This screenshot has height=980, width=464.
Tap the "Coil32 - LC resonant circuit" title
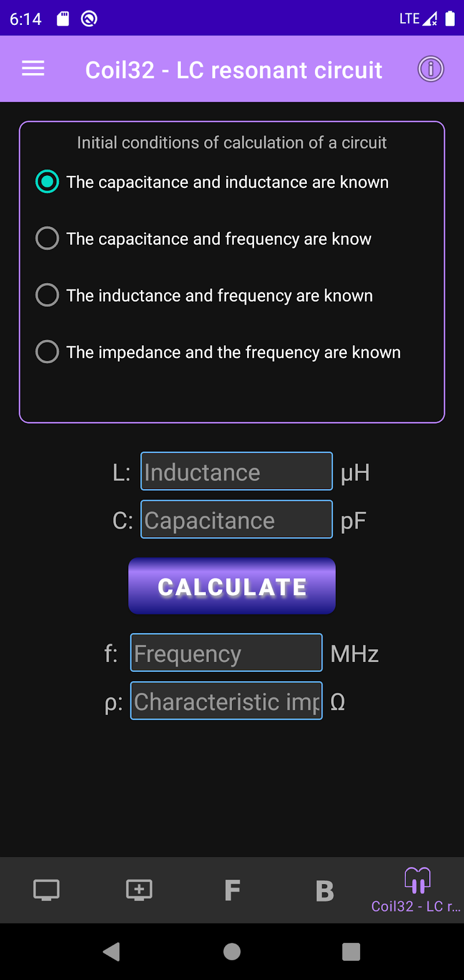click(233, 70)
